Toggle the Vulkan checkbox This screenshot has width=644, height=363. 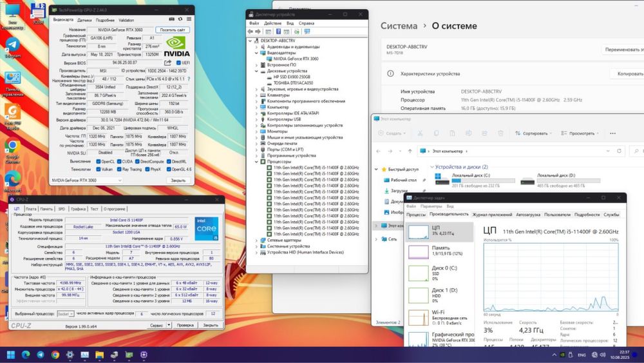pyautogui.click(x=98, y=169)
